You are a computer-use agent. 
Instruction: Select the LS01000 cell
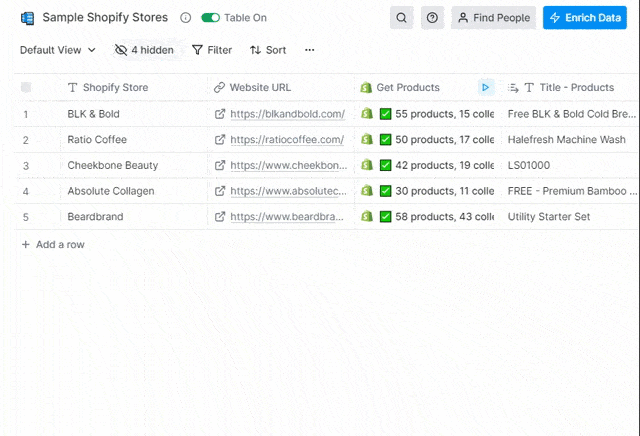point(571,165)
